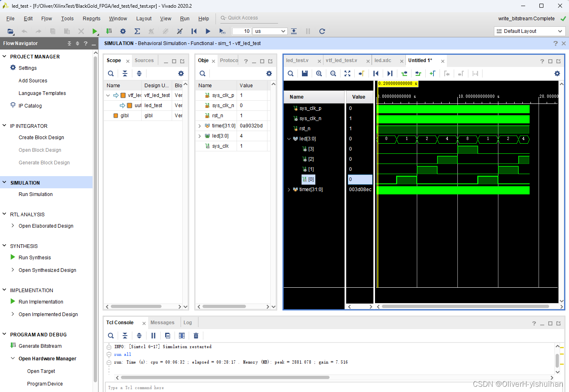Open Settings via the main toolbar gear icon

pos(123,31)
